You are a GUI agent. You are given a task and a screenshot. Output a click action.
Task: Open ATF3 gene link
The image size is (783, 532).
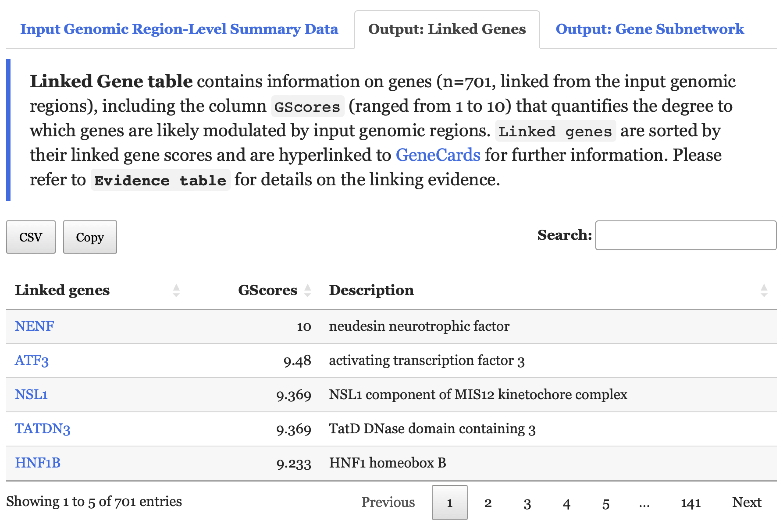coord(32,360)
